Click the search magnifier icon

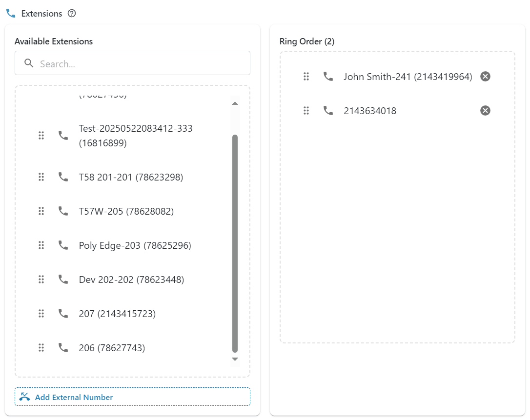coord(29,63)
